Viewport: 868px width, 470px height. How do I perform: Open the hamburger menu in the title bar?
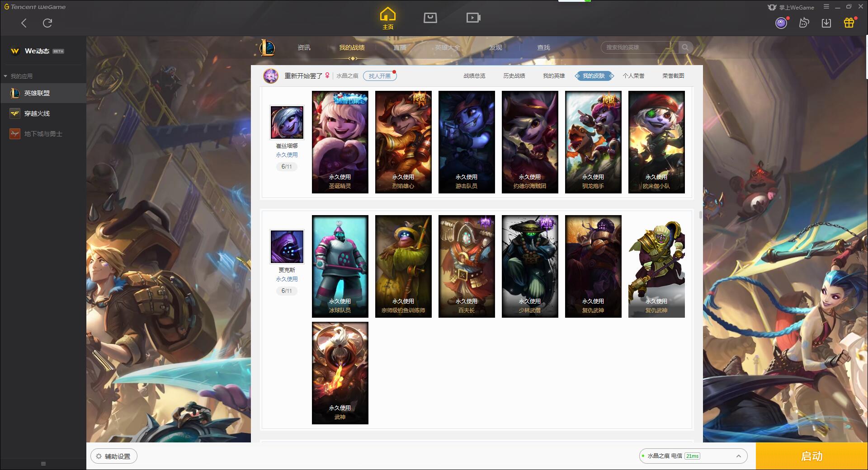pos(826,7)
